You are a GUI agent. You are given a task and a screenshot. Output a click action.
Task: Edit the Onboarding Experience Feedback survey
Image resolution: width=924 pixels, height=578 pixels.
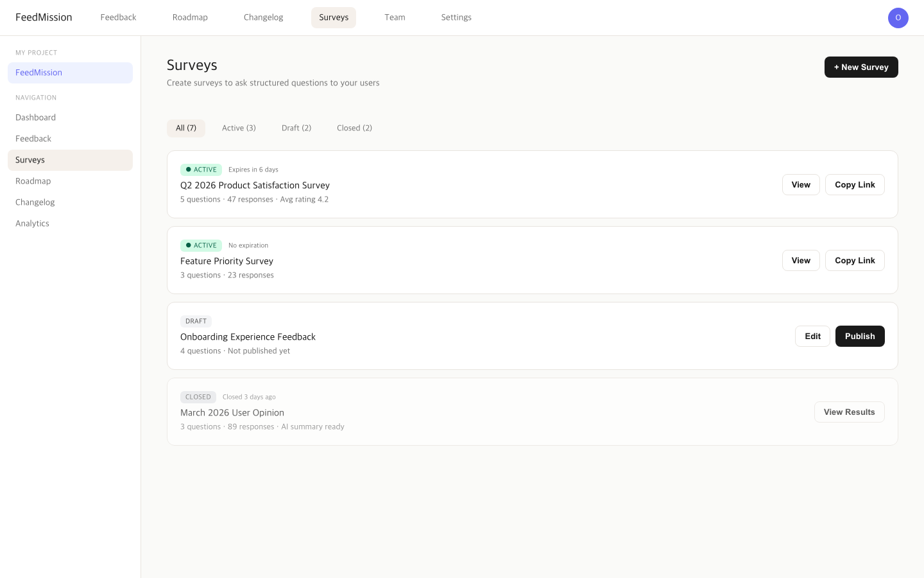(x=812, y=336)
